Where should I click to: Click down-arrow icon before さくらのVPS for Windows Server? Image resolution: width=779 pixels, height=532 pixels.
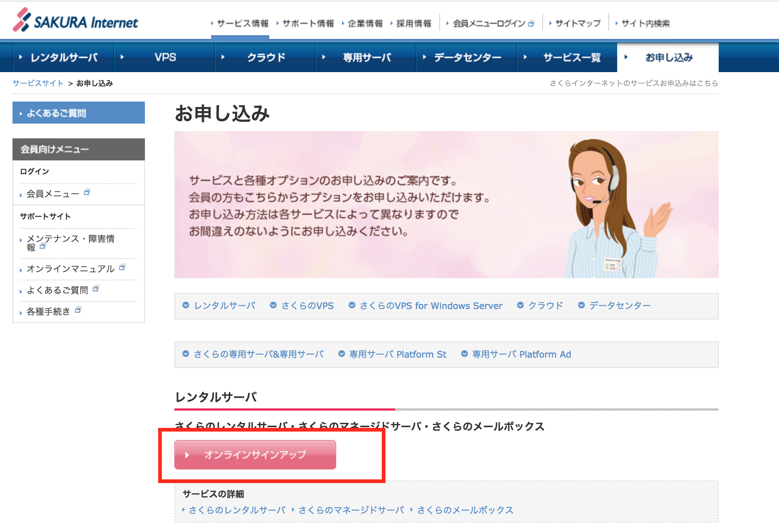[x=352, y=305]
